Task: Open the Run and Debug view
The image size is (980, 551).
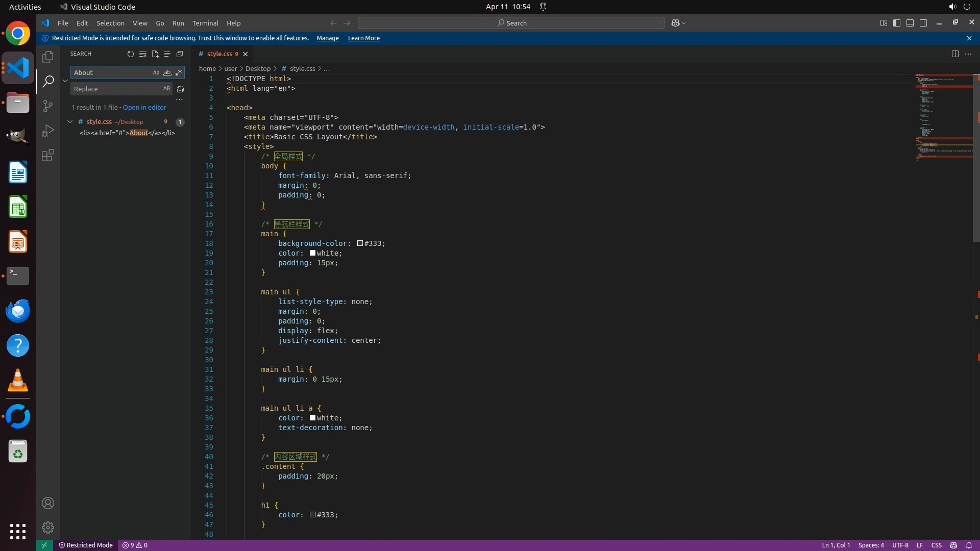Action: pos(48,131)
